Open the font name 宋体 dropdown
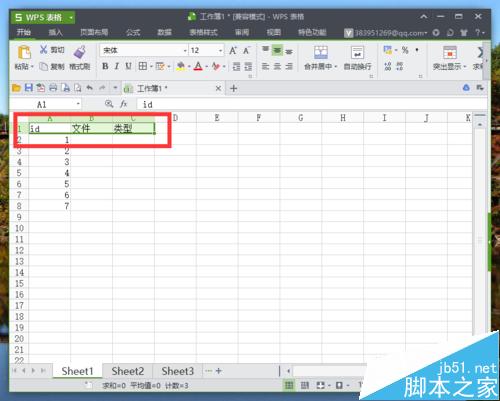The image size is (500, 401). (x=185, y=51)
